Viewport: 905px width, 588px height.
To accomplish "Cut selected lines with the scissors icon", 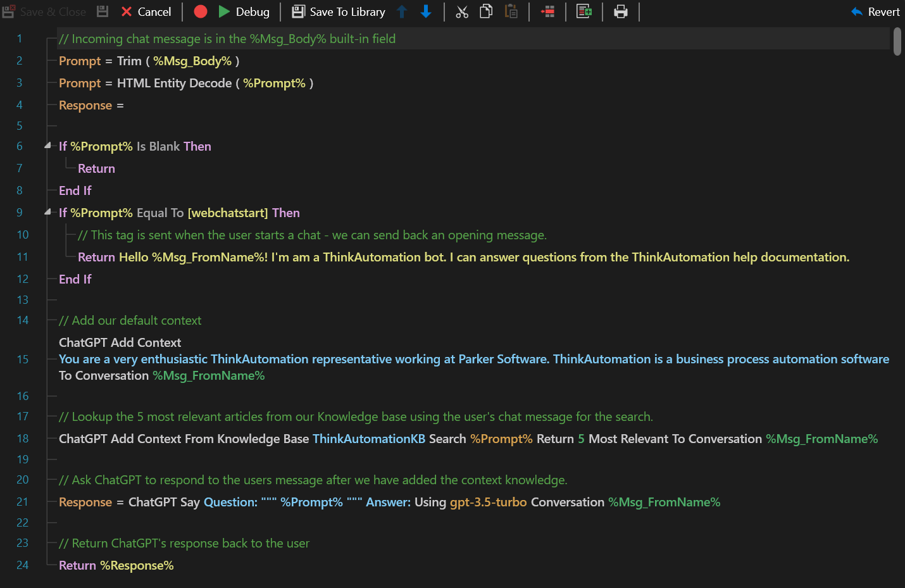I will 462,11.
